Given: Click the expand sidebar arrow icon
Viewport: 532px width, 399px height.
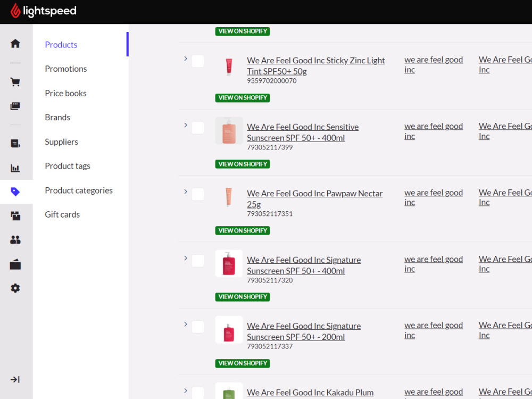Looking at the screenshot, I should click(x=15, y=379).
